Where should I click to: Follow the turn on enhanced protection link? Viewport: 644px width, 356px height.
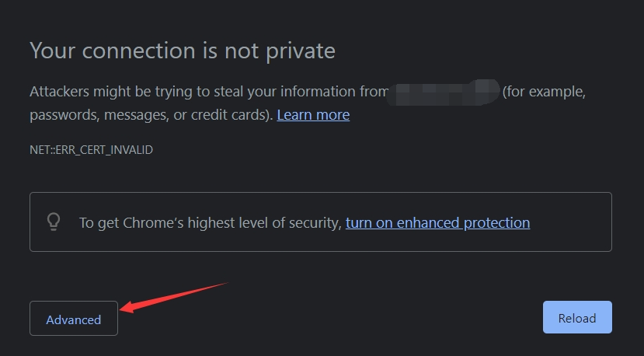[437, 223]
